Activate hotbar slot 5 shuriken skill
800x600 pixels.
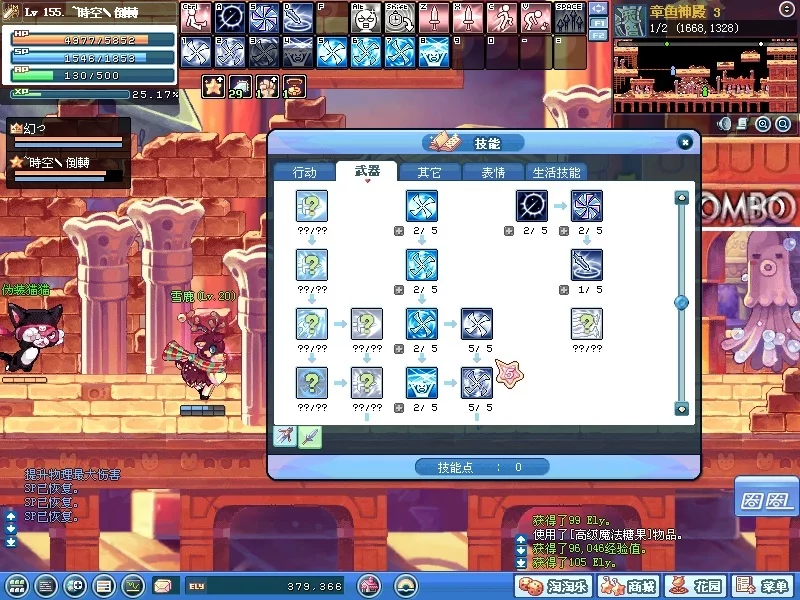tap(332, 52)
